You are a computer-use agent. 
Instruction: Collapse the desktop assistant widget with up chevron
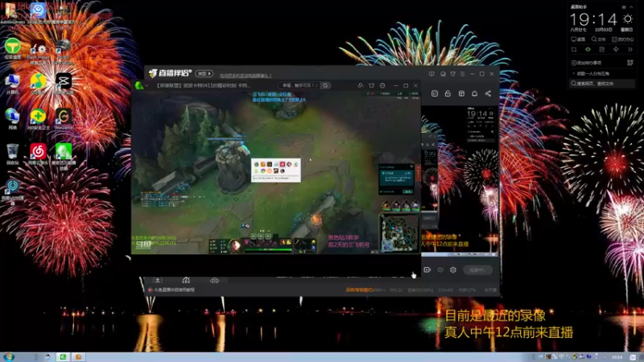tap(631, 7)
